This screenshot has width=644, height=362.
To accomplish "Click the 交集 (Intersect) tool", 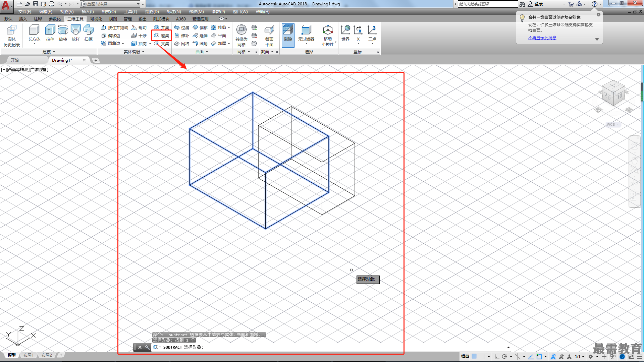I will [161, 44].
